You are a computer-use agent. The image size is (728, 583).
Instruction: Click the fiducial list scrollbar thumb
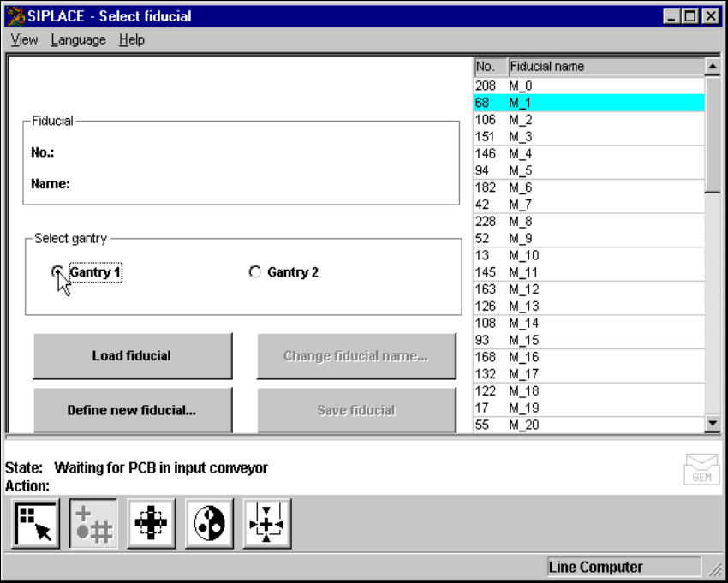713,134
